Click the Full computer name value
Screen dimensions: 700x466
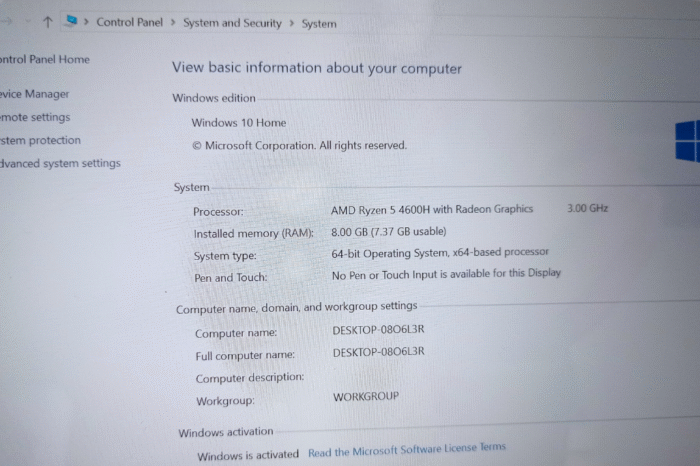(x=379, y=352)
